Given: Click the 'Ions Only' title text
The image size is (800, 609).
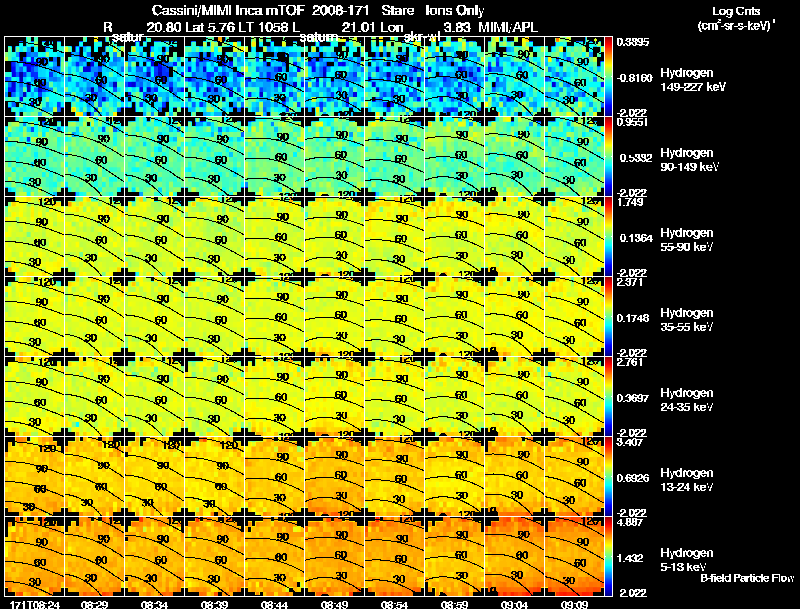Looking at the screenshot, I should pyautogui.click(x=455, y=11).
